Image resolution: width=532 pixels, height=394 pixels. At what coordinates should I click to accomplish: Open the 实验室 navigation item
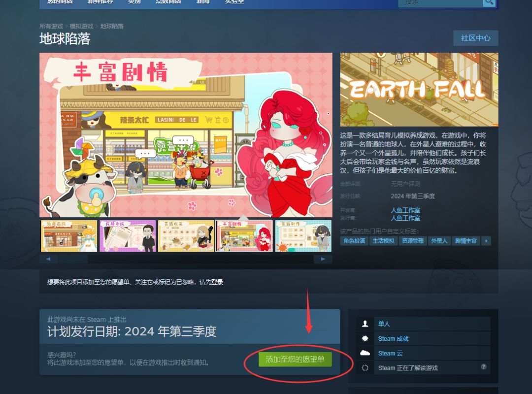point(234,1)
